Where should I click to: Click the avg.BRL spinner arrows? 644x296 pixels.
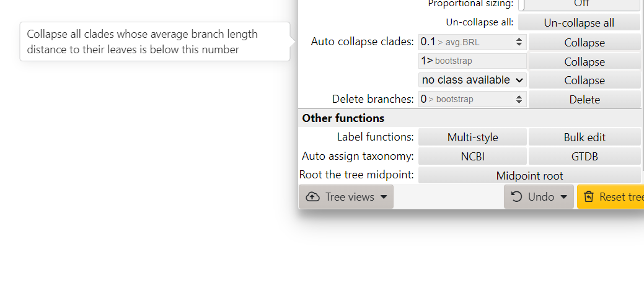click(x=519, y=42)
